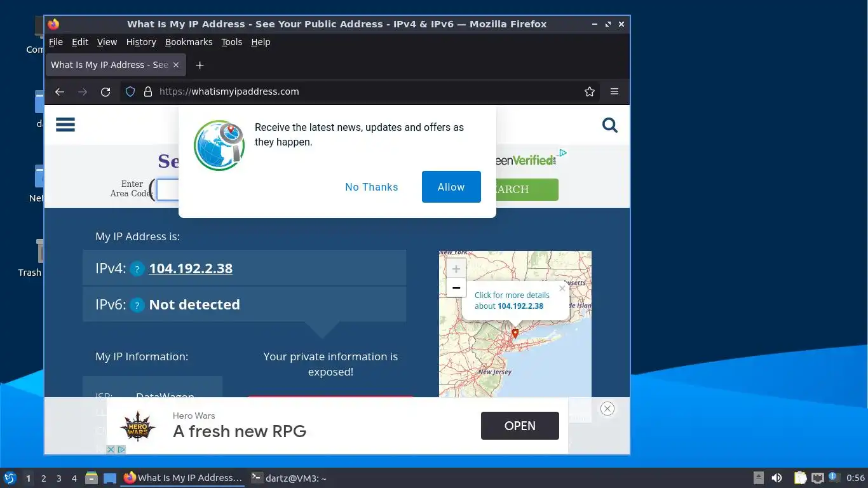Click the taskbar clock showing 0:56
Screen dimensions: 868x488
tap(856, 478)
